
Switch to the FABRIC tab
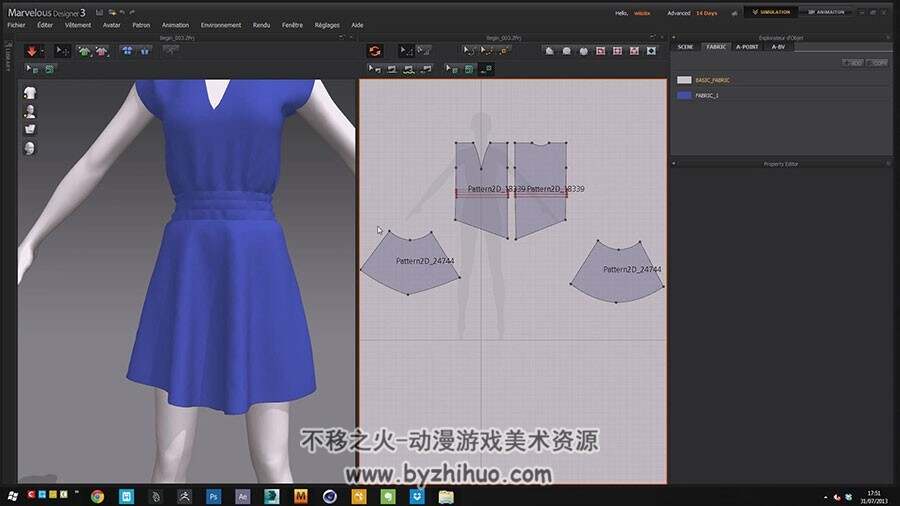click(x=716, y=47)
